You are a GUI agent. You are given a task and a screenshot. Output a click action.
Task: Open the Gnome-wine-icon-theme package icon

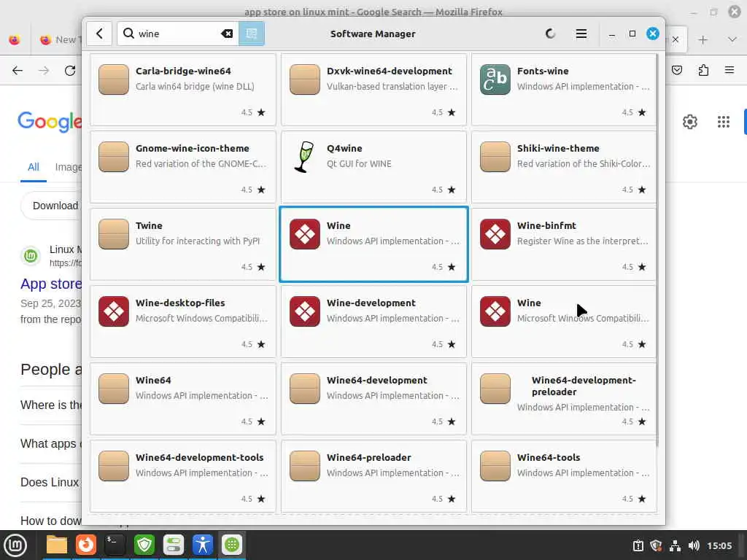[113, 157]
